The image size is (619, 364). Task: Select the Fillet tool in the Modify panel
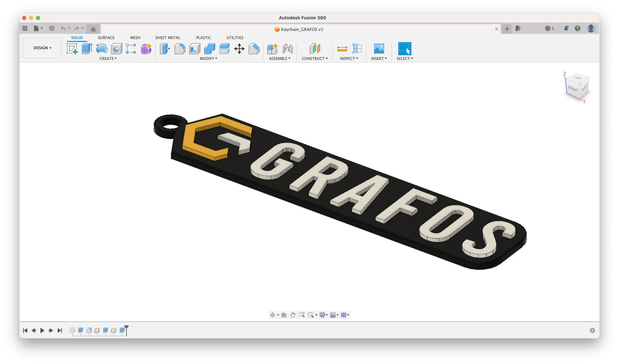180,49
